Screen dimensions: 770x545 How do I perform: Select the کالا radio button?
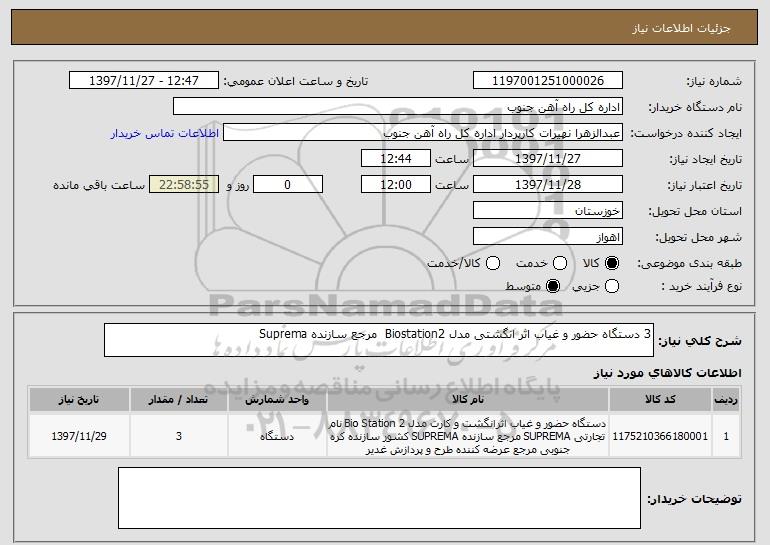click(612, 263)
